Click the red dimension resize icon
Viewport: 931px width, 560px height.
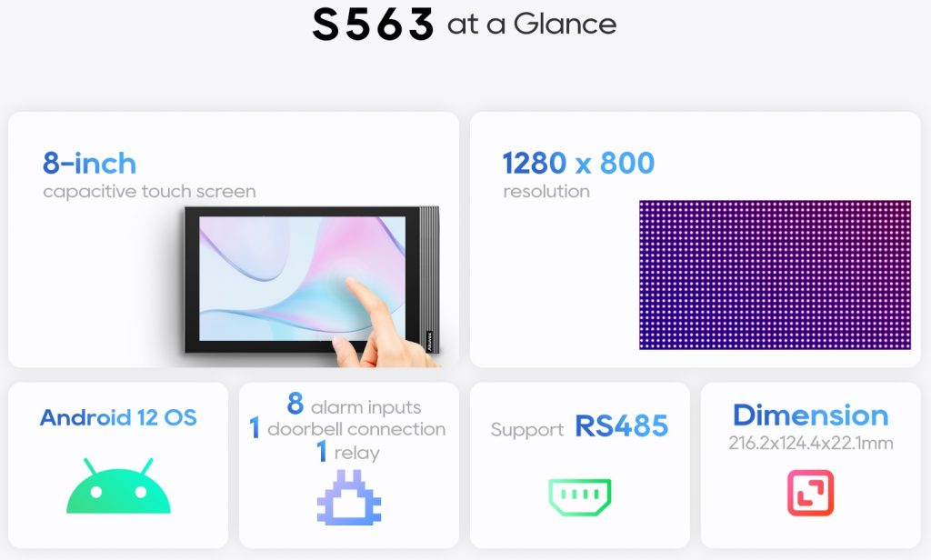(809, 493)
